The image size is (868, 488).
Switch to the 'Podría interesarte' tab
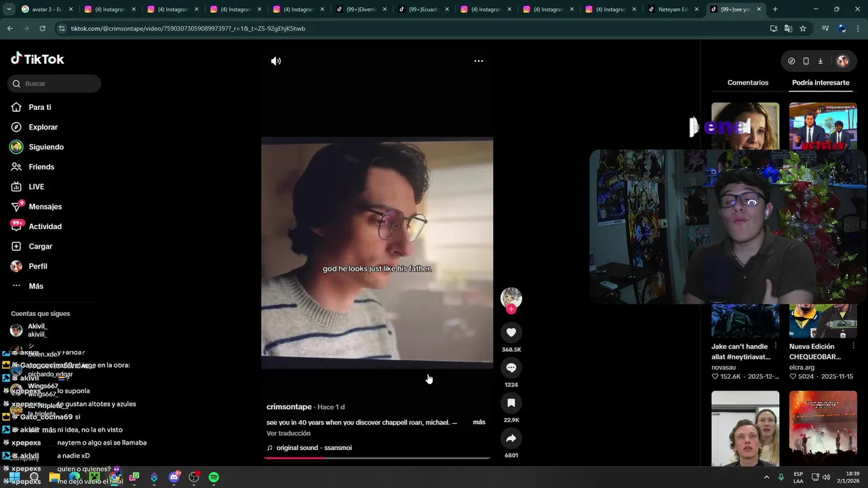[x=821, y=83]
